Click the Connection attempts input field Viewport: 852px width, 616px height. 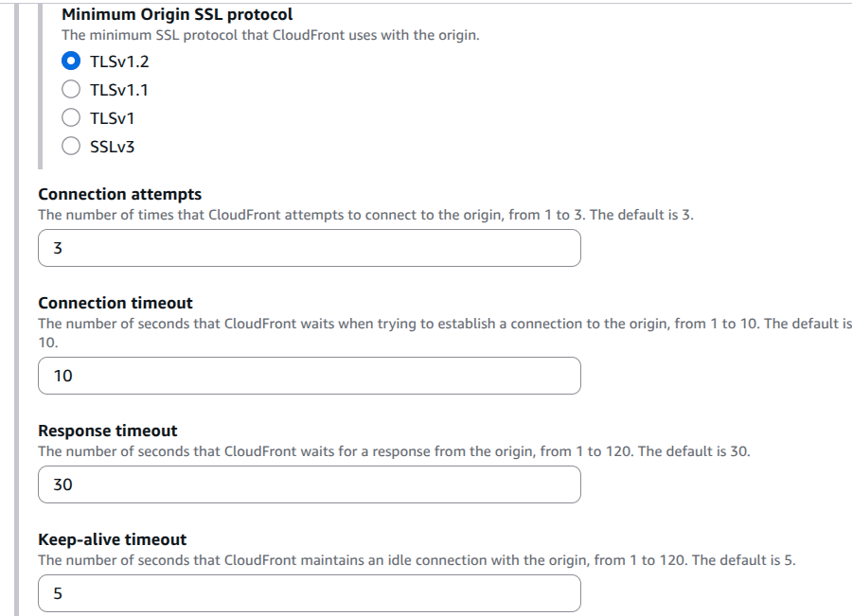pos(309,248)
